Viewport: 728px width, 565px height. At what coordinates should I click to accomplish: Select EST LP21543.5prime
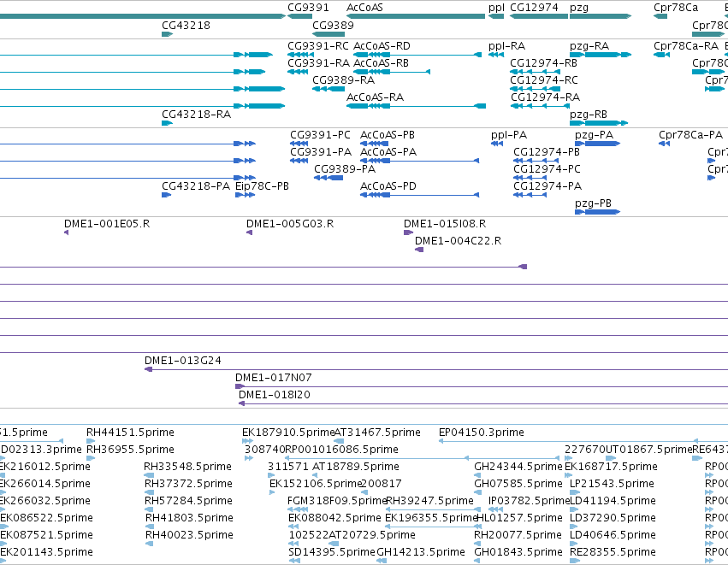(x=573, y=492)
